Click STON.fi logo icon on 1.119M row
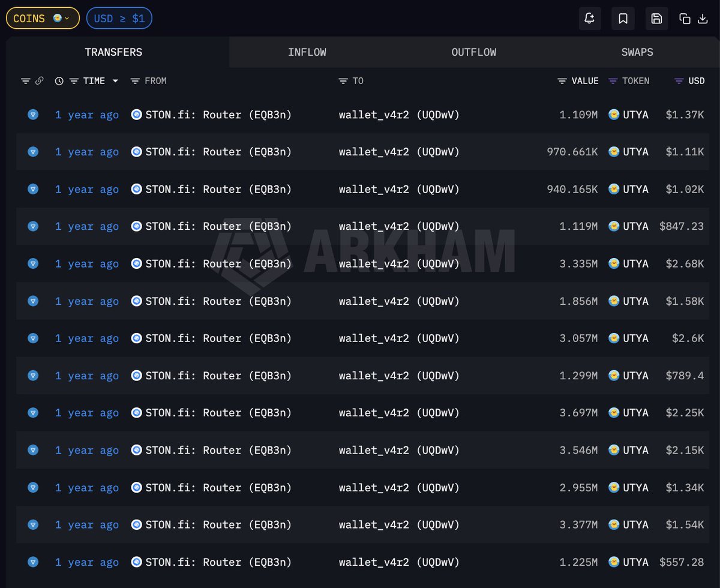 [136, 226]
